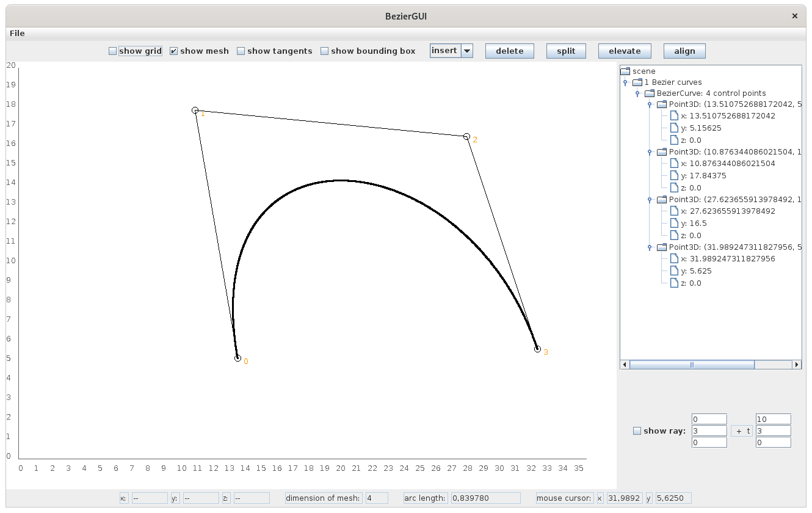Open the File menu

tap(17, 33)
